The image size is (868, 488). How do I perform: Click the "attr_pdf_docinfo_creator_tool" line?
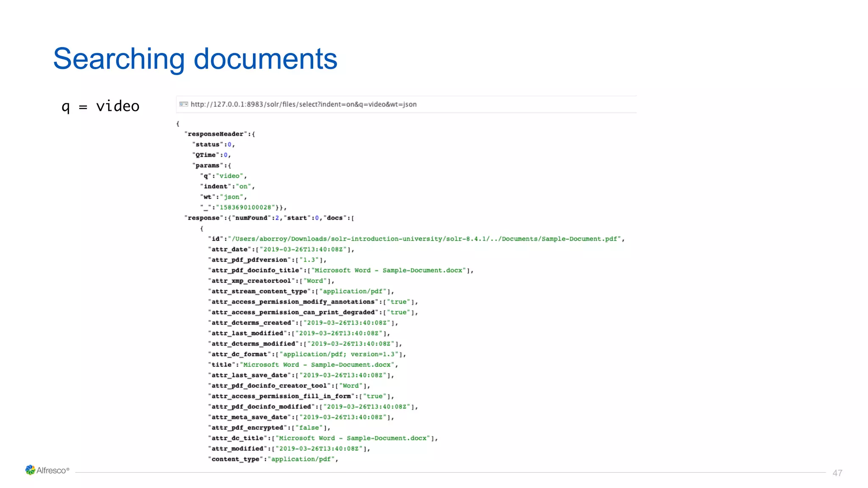(x=289, y=386)
